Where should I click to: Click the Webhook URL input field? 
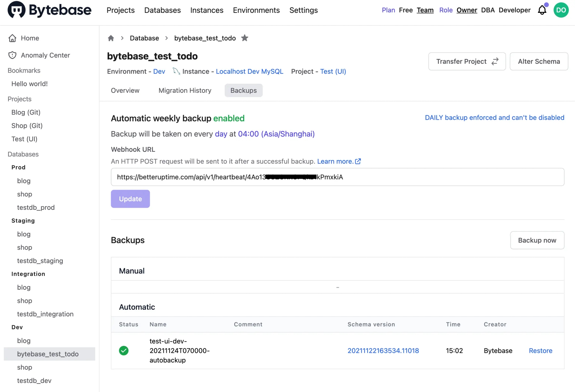[x=338, y=177]
